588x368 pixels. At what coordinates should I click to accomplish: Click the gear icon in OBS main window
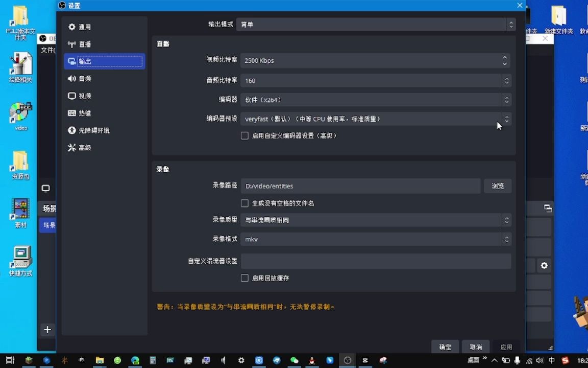[544, 265]
